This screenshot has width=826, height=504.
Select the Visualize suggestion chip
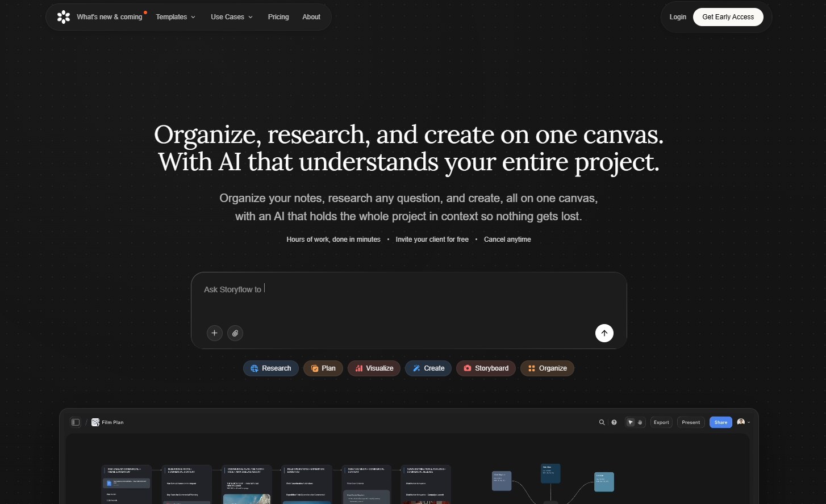tap(374, 368)
